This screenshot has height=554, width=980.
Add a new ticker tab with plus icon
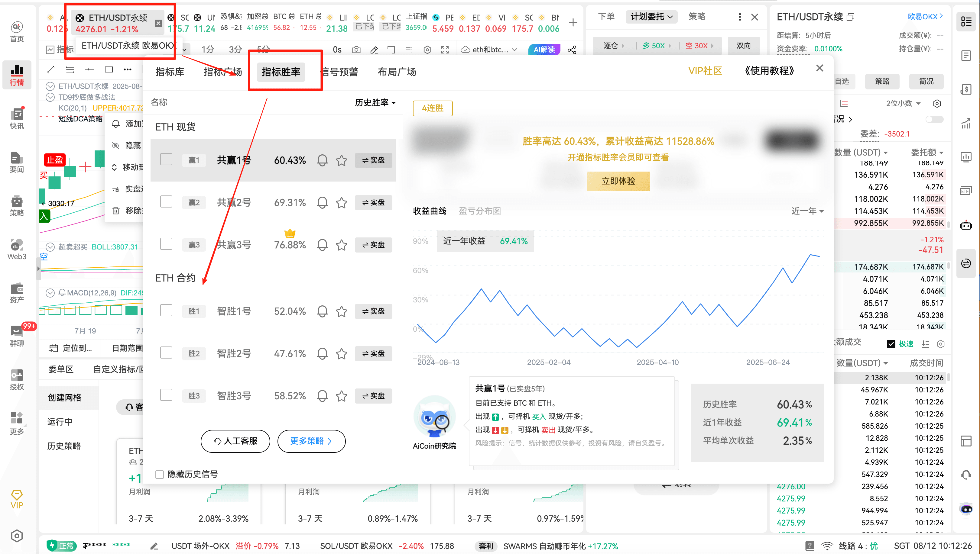573,22
